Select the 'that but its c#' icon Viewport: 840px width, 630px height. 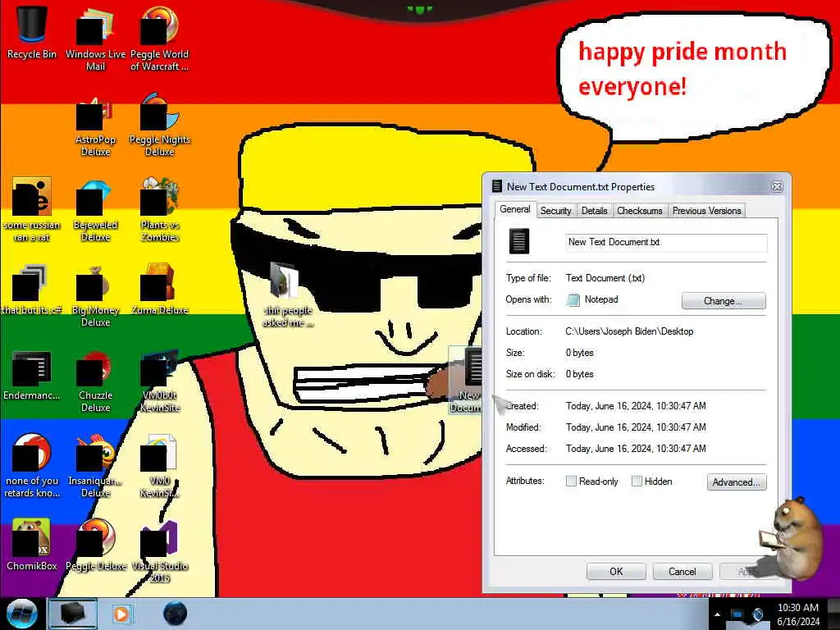pos(32,290)
